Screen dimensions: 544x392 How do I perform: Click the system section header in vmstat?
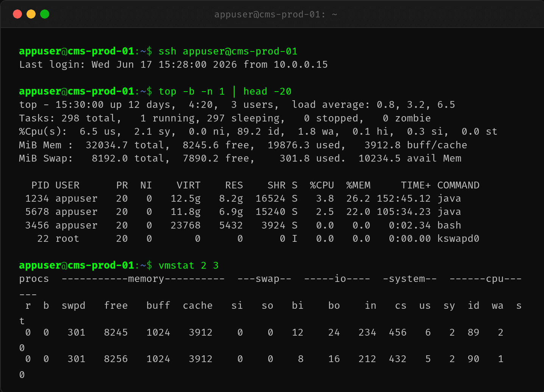[410, 279]
